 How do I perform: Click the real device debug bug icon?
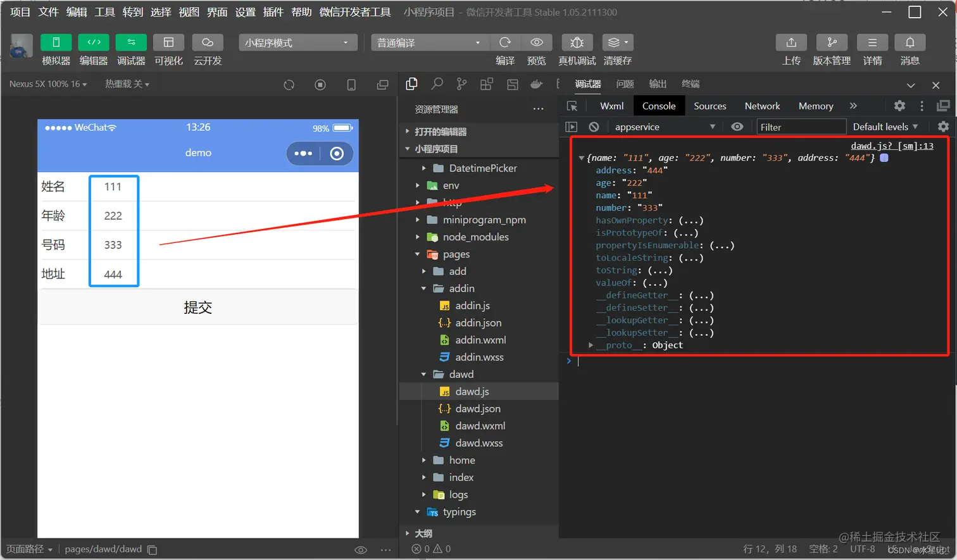(577, 42)
